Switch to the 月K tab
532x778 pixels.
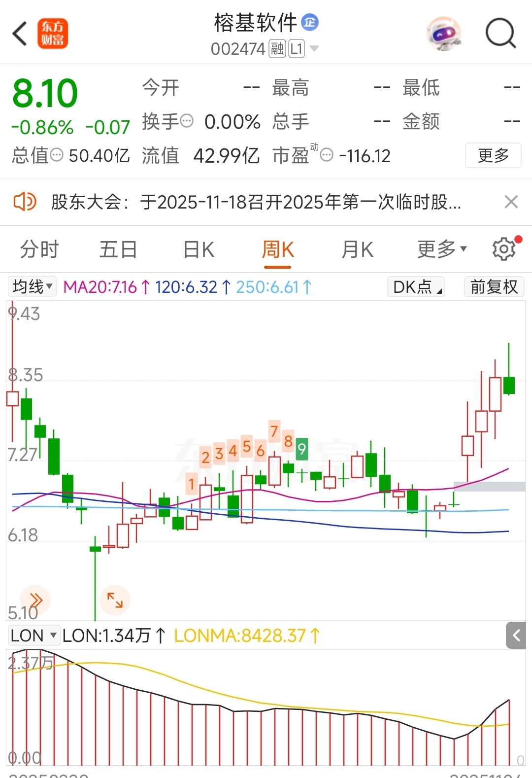pyautogui.click(x=357, y=249)
